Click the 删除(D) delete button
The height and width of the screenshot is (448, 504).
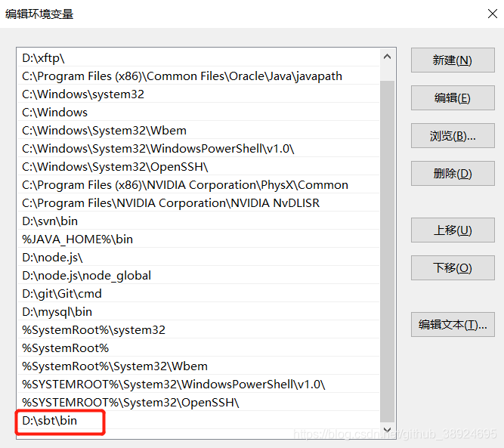pyautogui.click(x=453, y=174)
